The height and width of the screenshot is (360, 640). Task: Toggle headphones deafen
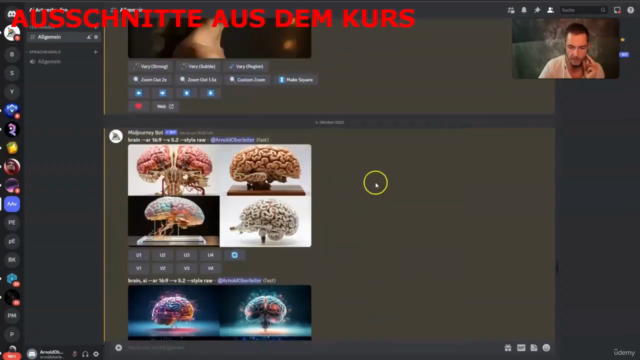(x=85, y=354)
